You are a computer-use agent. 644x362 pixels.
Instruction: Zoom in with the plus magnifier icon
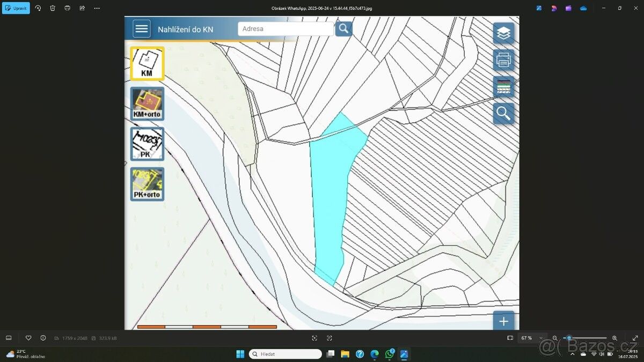pos(614,338)
